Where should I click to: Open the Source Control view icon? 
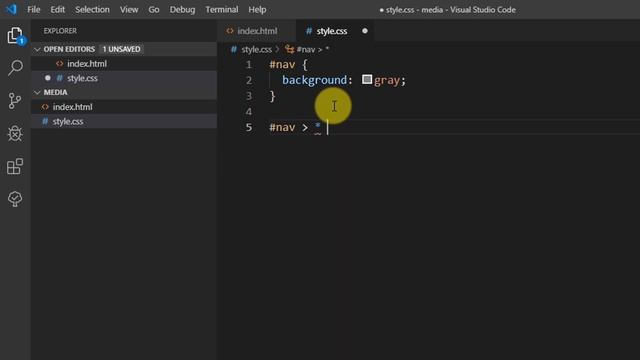click(15, 100)
